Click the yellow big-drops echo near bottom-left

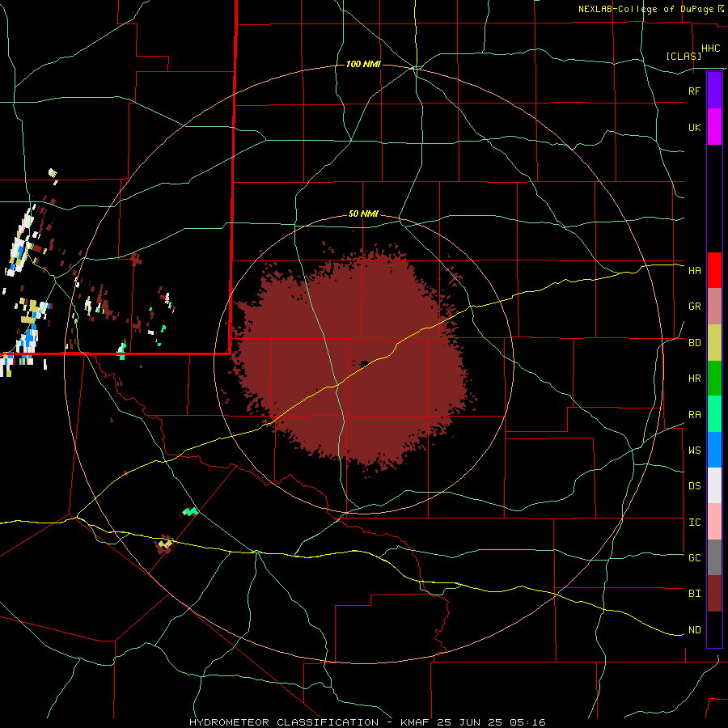(x=164, y=544)
